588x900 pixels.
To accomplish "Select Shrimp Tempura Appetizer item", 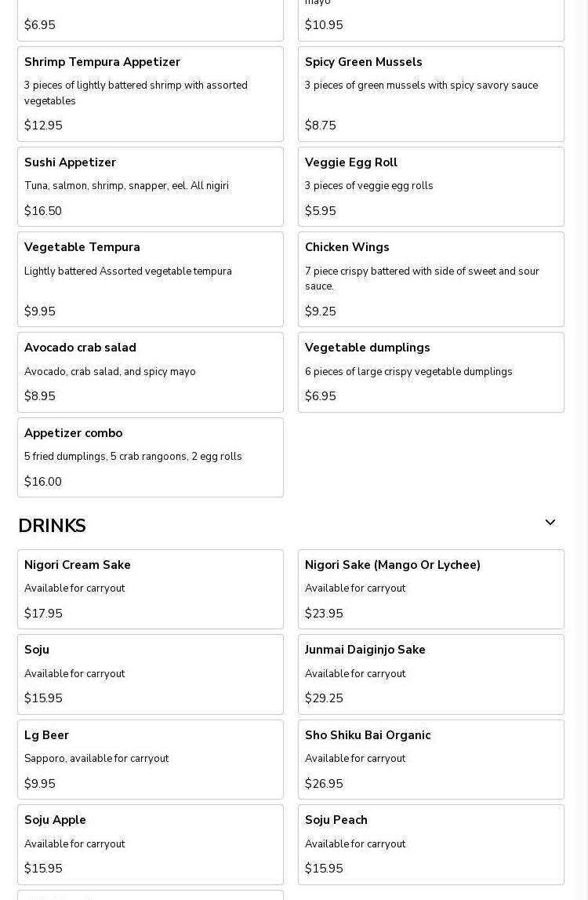I will 151,93.
